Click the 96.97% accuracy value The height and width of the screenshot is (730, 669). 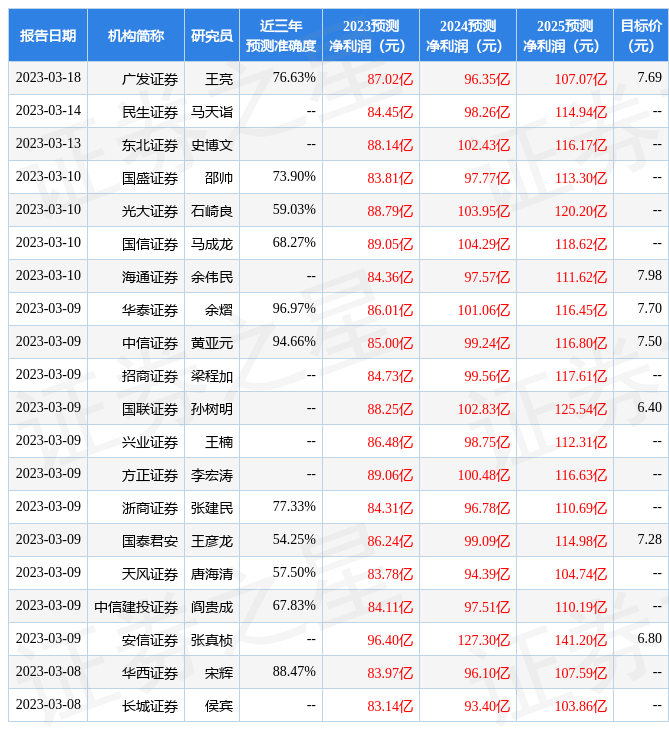pyautogui.click(x=294, y=308)
